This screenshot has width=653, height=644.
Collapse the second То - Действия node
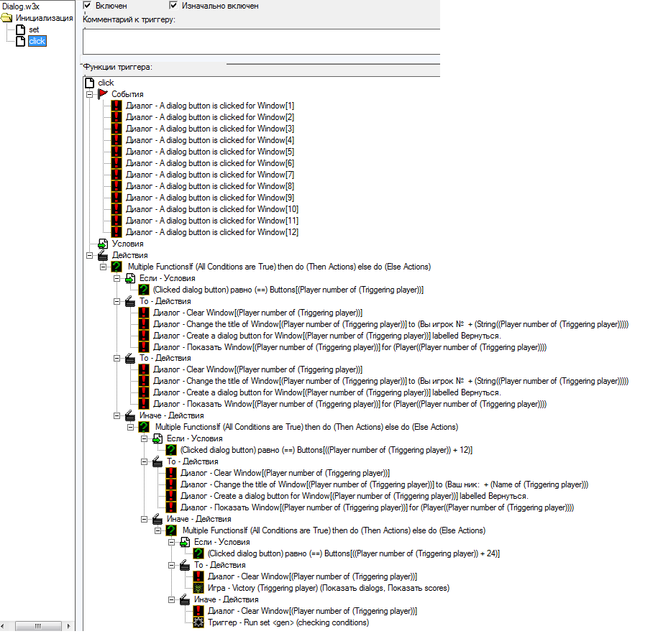(117, 359)
